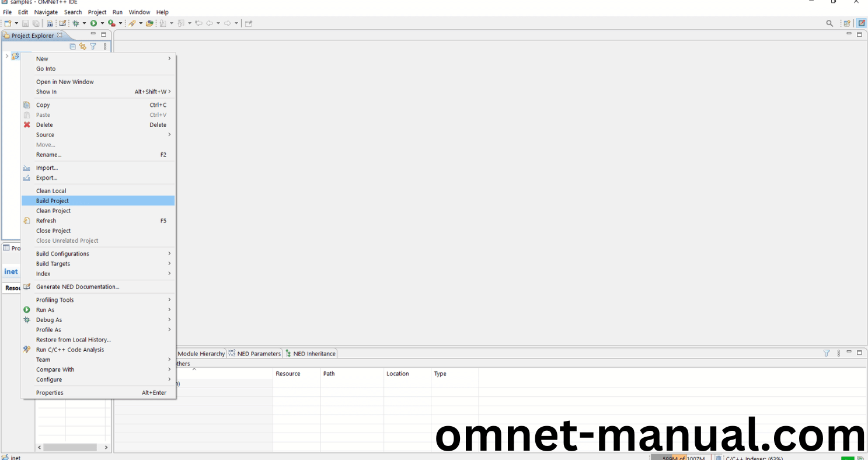The width and height of the screenshot is (868, 460).
Task: Open the Navigate menu in menu bar
Action: click(46, 12)
